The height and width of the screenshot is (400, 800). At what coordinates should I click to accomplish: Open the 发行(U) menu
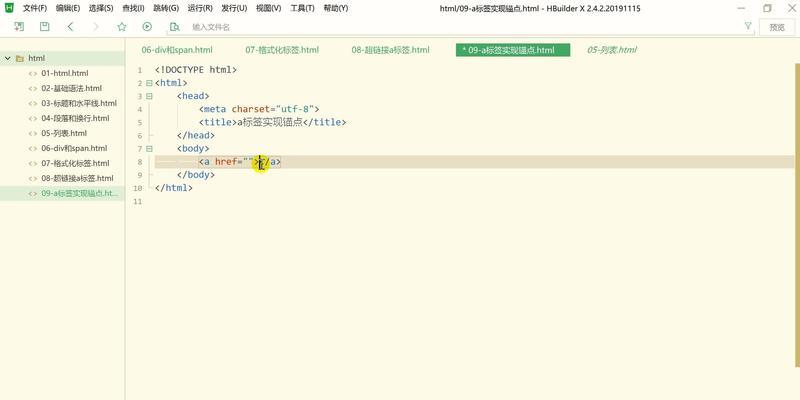point(234,8)
